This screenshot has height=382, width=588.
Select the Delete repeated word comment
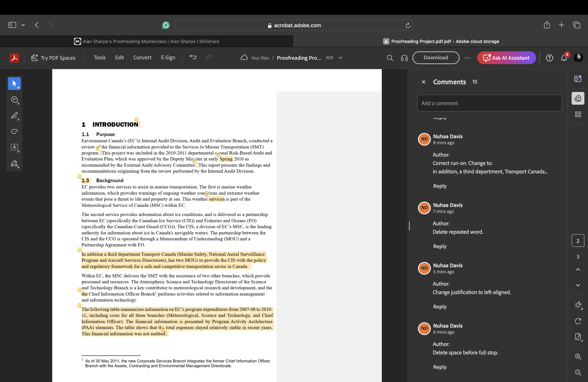pyautogui.click(x=458, y=232)
